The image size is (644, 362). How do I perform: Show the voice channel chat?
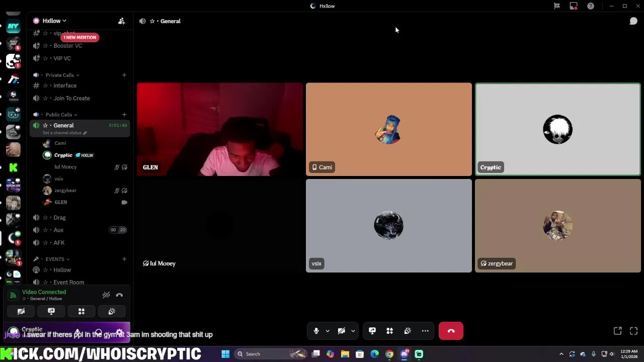[x=633, y=21]
